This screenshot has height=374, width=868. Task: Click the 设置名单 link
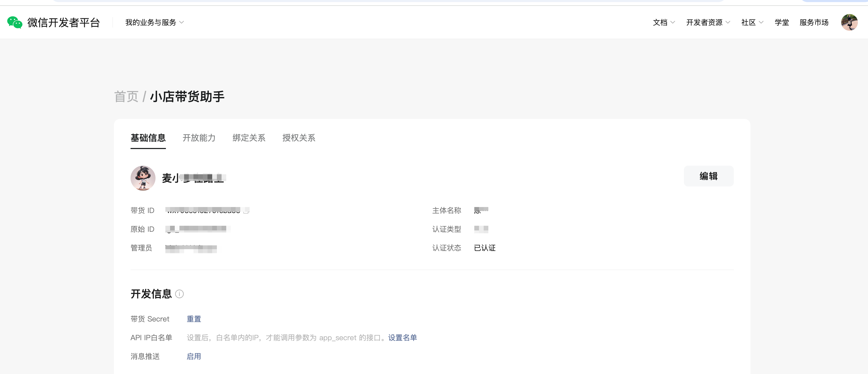(402, 338)
